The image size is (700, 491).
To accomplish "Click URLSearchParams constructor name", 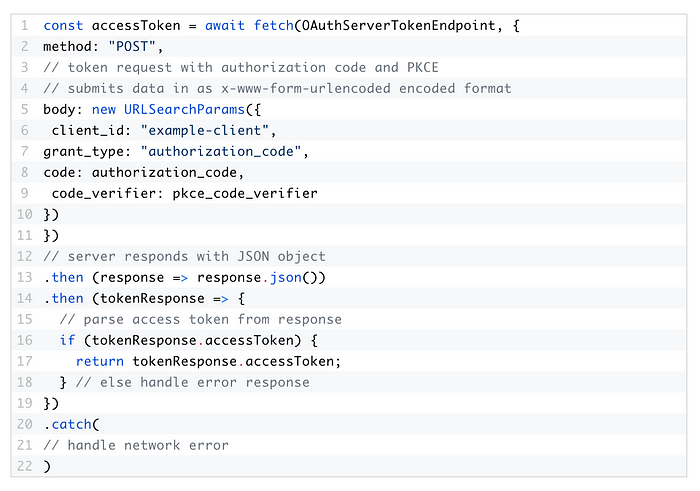I will click(x=184, y=109).
